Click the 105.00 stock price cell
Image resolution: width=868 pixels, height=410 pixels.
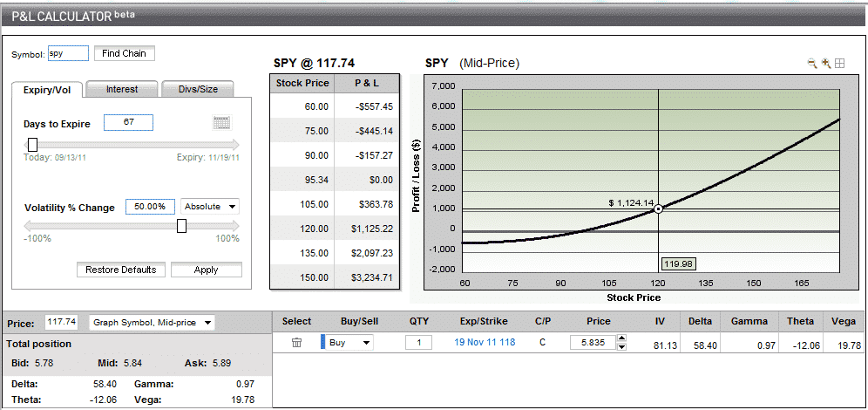[302, 204]
